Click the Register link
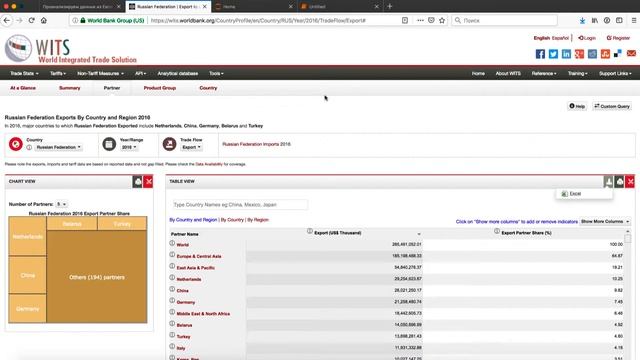 point(618,38)
